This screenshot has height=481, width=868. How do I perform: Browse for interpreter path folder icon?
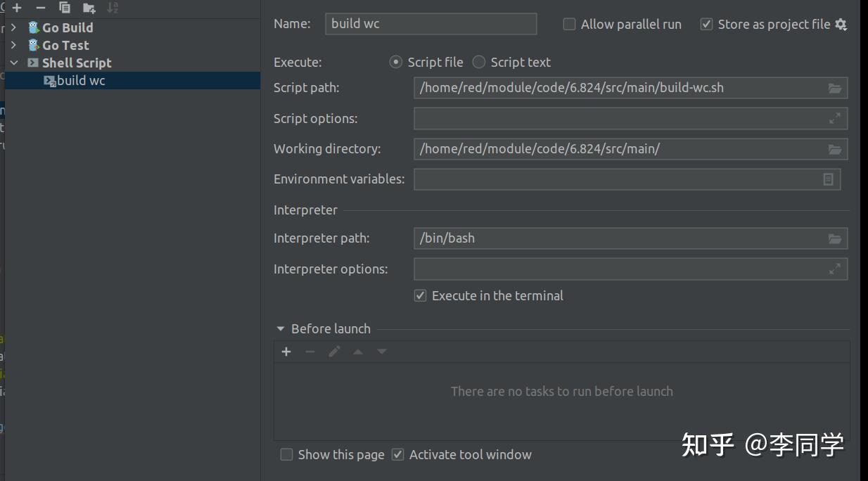[834, 238]
